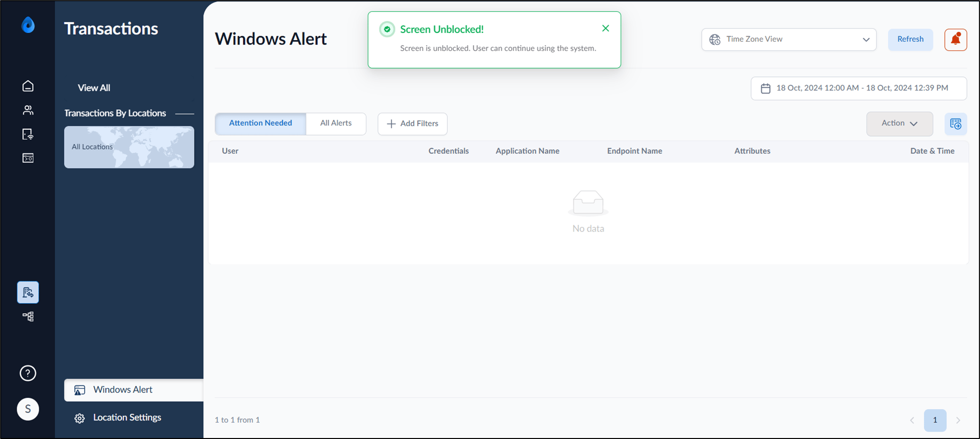Click the Add Filters button
The width and height of the screenshot is (980, 439).
(412, 124)
